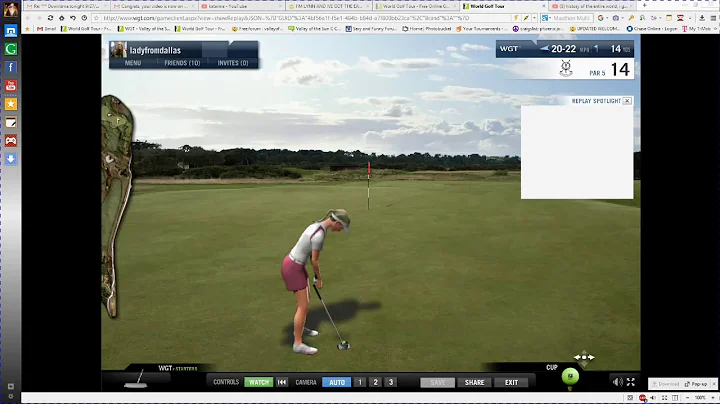
Task: Click the SAVE replay button
Action: pos(437,382)
